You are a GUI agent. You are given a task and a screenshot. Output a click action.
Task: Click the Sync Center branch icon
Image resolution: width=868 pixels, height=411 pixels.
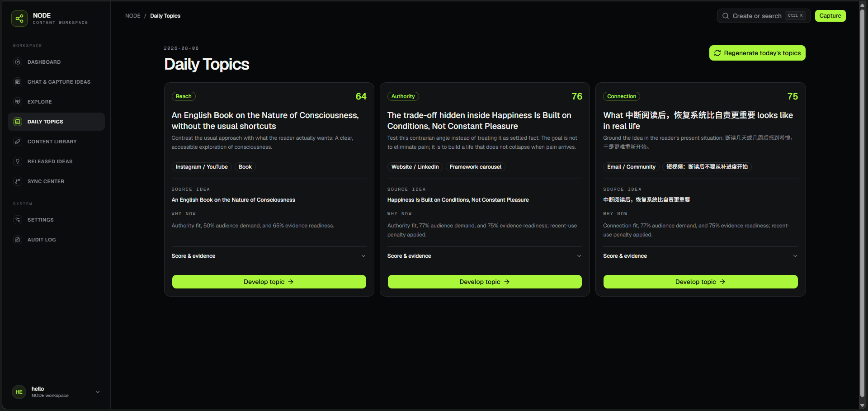click(x=18, y=181)
